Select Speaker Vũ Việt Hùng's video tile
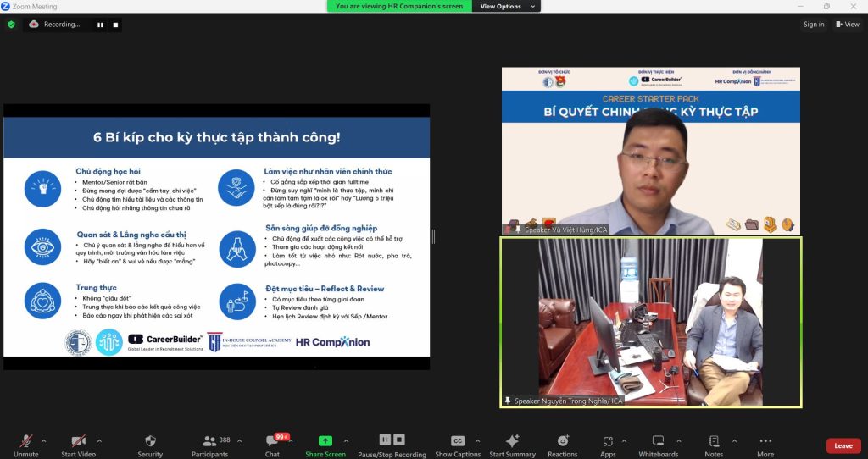The height and width of the screenshot is (459, 868). click(650, 151)
